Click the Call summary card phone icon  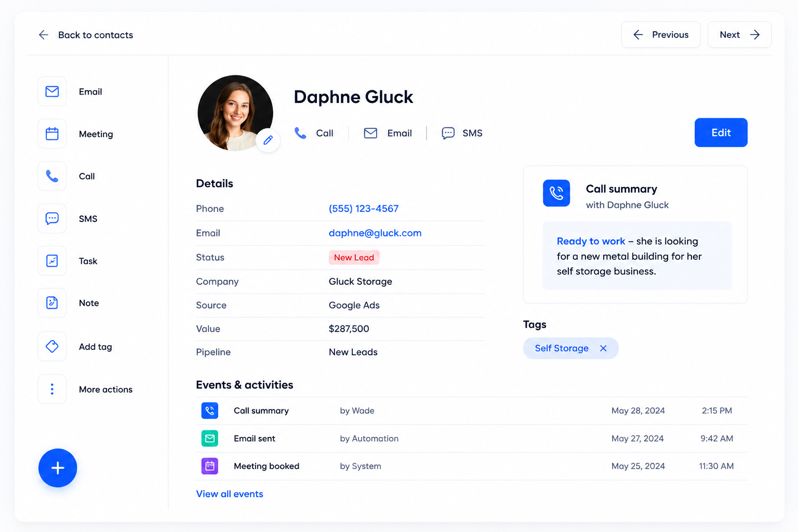[x=556, y=193]
